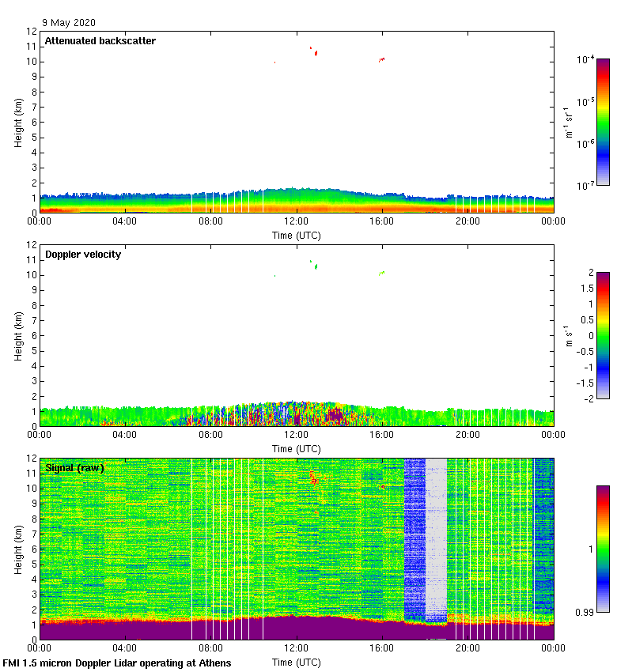Click "Height (km)" axis label of raw signal plot
The width and height of the screenshot is (617, 672).
[17, 549]
